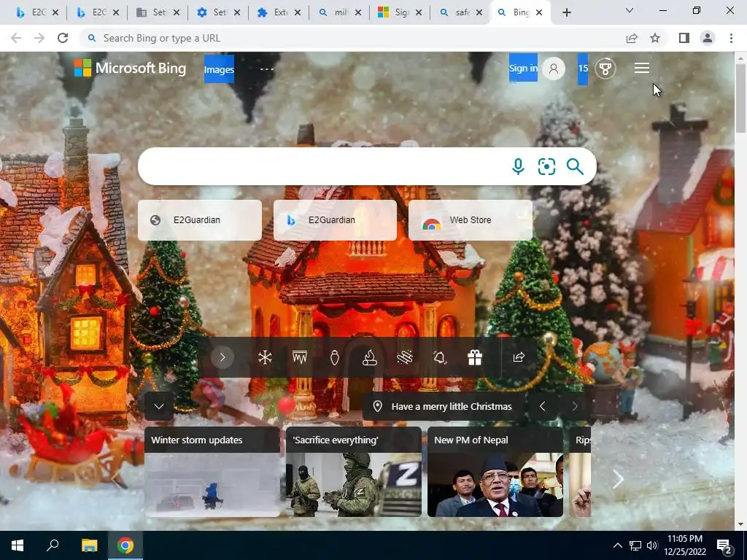This screenshot has height=560, width=747.
Task: Show previous image story arrow
Action: pyautogui.click(x=542, y=406)
